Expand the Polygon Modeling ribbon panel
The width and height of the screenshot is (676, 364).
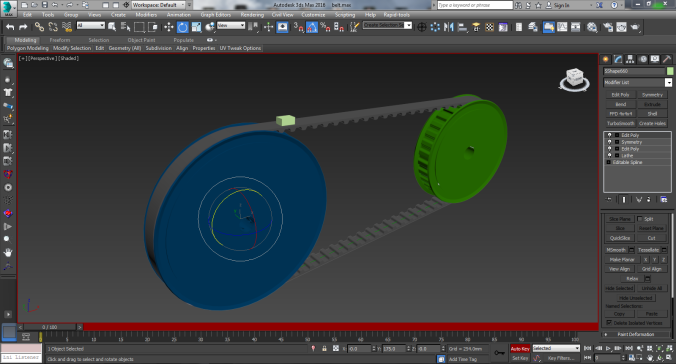28,48
